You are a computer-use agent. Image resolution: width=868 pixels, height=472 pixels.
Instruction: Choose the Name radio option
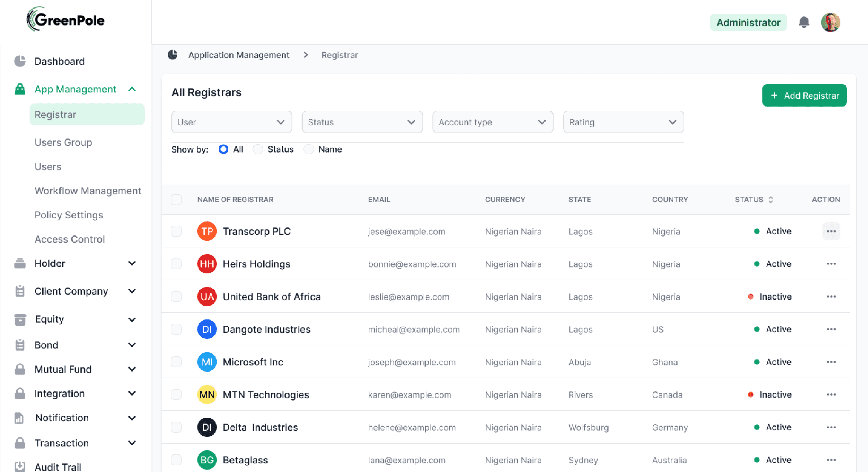click(309, 149)
